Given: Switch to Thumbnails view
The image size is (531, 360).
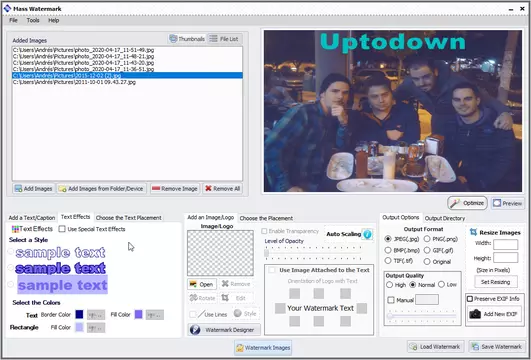Looking at the screenshot, I should click(187, 39).
